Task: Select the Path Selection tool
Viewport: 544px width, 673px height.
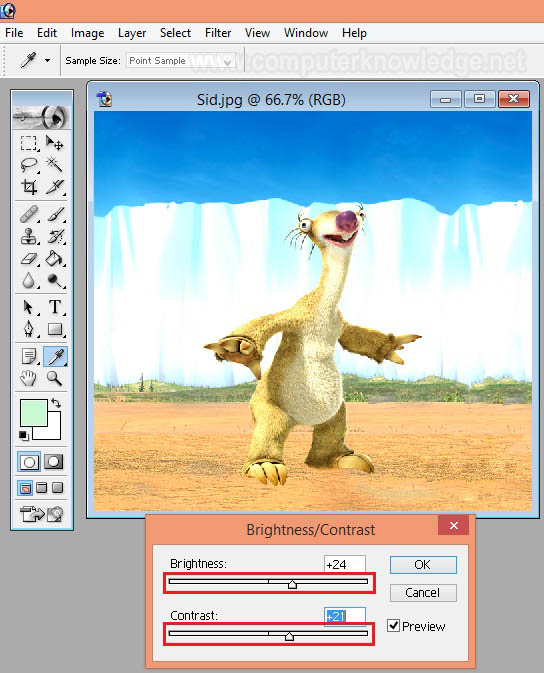Action: click(x=29, y=307)
